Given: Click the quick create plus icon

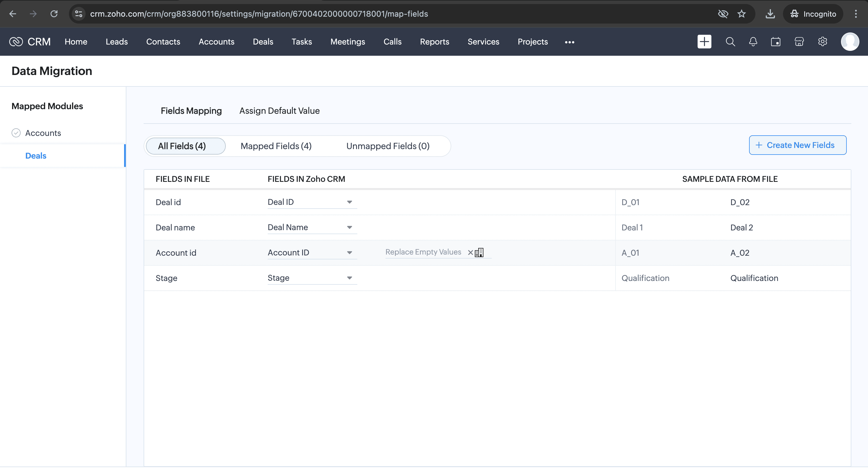Looking at the screenshot, I should (x=704, y=42).
